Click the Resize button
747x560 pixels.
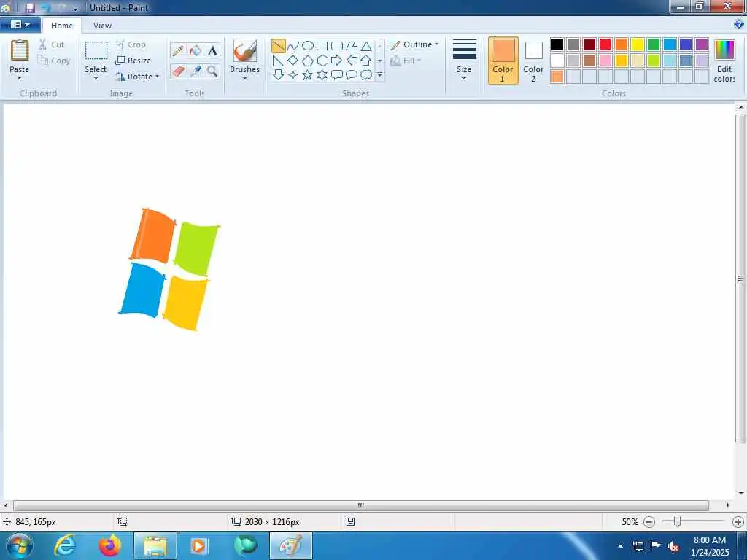133,61
